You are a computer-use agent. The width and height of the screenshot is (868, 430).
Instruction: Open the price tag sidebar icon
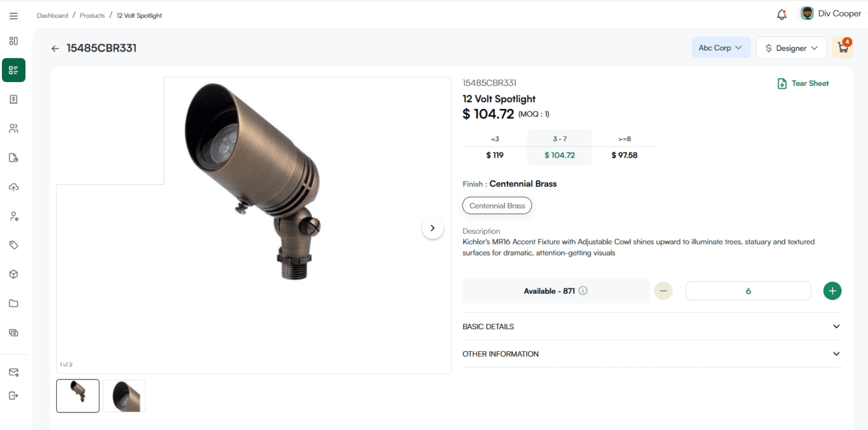click(13, 245)
